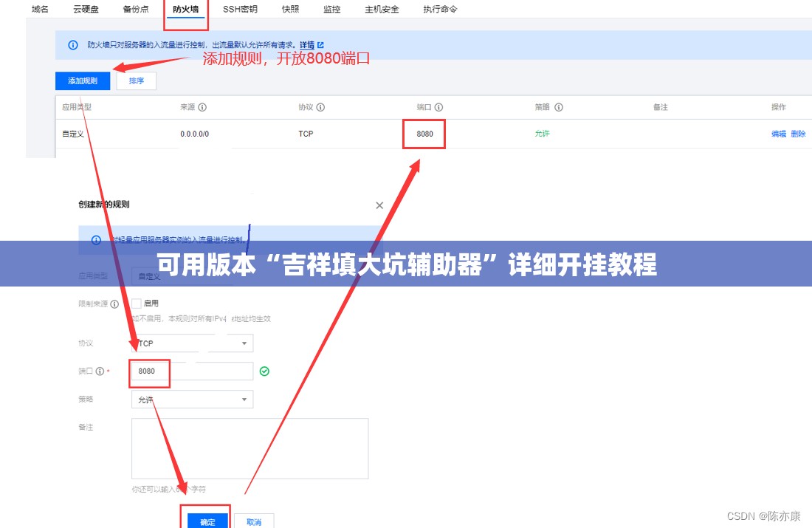This screenshot has height=528, width=812.
Task: Click the 允许 policy cell in the table
Action: click(x=543, y=134)
